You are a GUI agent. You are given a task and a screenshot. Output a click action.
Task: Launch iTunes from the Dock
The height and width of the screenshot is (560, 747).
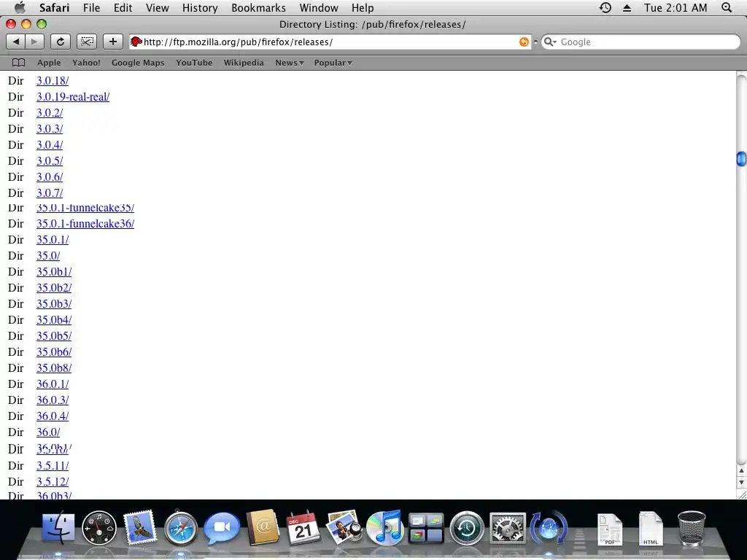coord(385,528)
